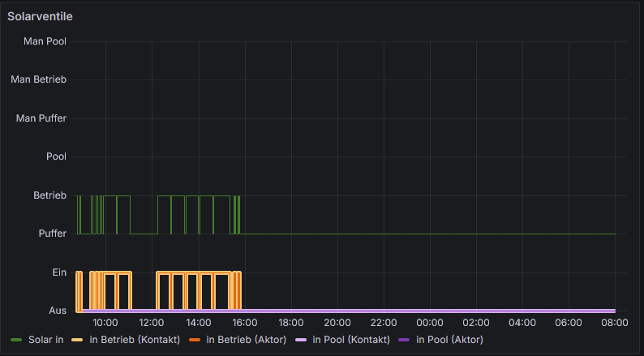Image resolution: width=644 pixels, height=356 pixels.
Task: Click the Aus y-axis label
Action: 58,311
